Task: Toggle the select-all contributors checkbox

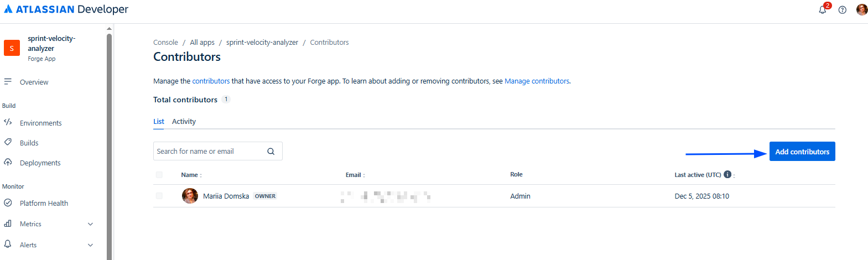Action: click(x=159, y=175)
